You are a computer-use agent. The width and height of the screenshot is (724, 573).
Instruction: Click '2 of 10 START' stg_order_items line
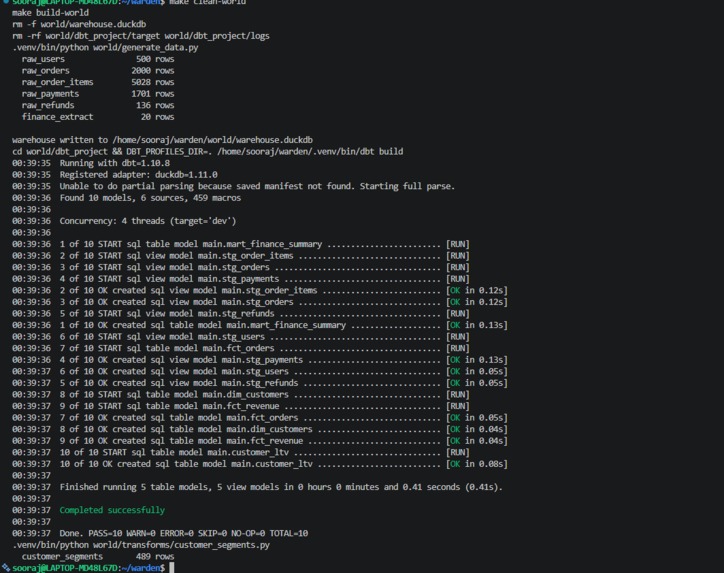[x=241, y=256]
